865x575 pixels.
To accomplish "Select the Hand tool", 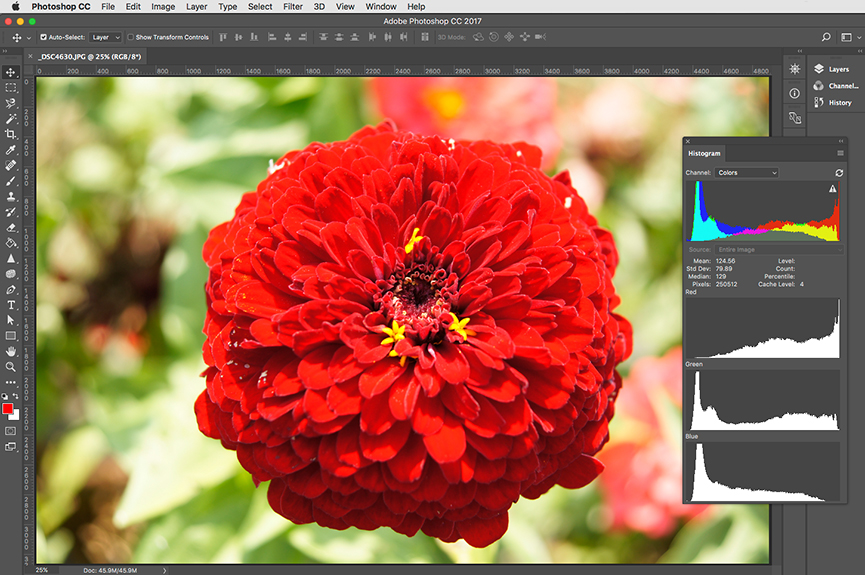I will (x=11, y=352).
